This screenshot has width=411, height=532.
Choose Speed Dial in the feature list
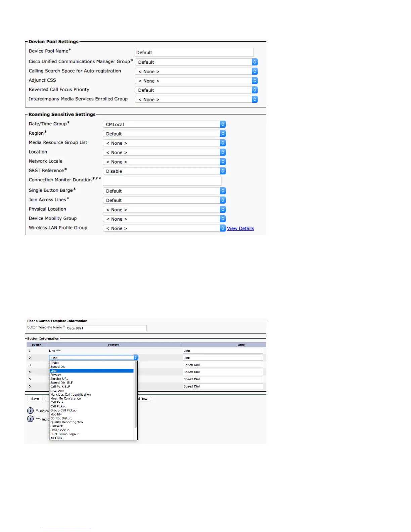[92, 367]
